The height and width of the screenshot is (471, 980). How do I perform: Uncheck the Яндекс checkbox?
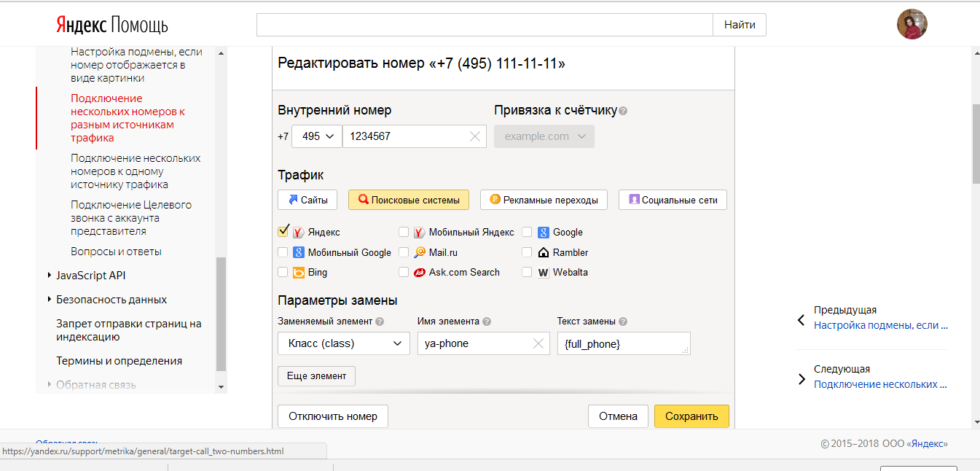point(283,231)
